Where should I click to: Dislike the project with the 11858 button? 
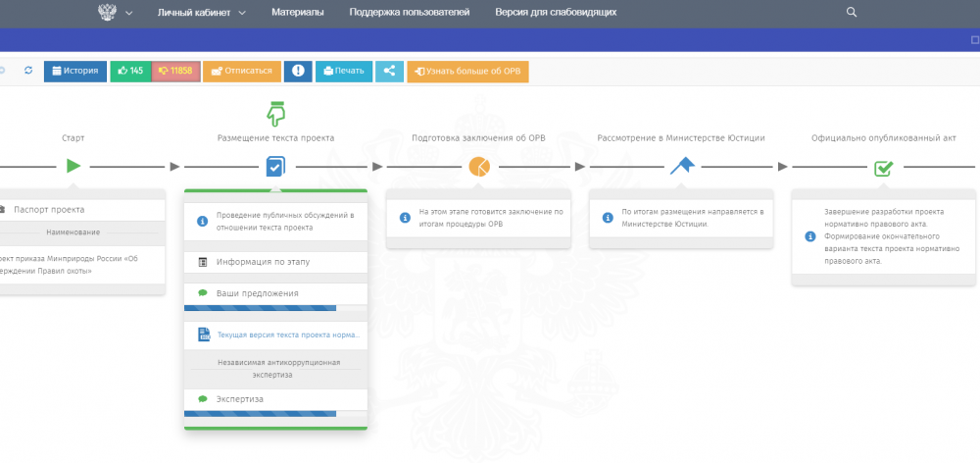(176, 71)
